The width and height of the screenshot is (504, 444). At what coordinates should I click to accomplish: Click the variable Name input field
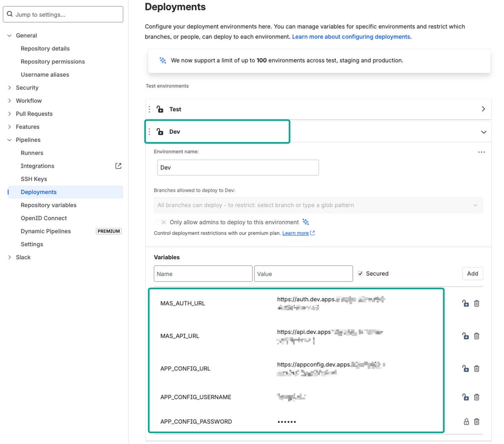pyautogui.click(x=203, y=274)
